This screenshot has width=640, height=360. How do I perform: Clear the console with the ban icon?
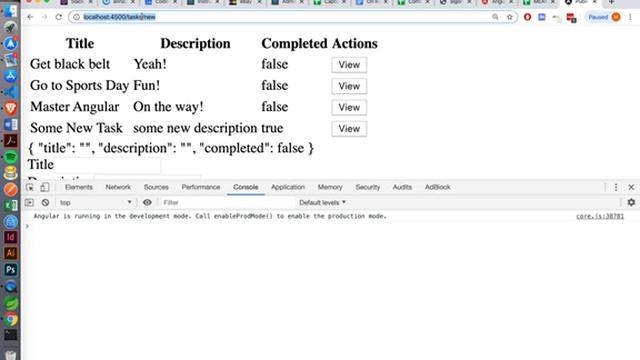coord(45,202)
